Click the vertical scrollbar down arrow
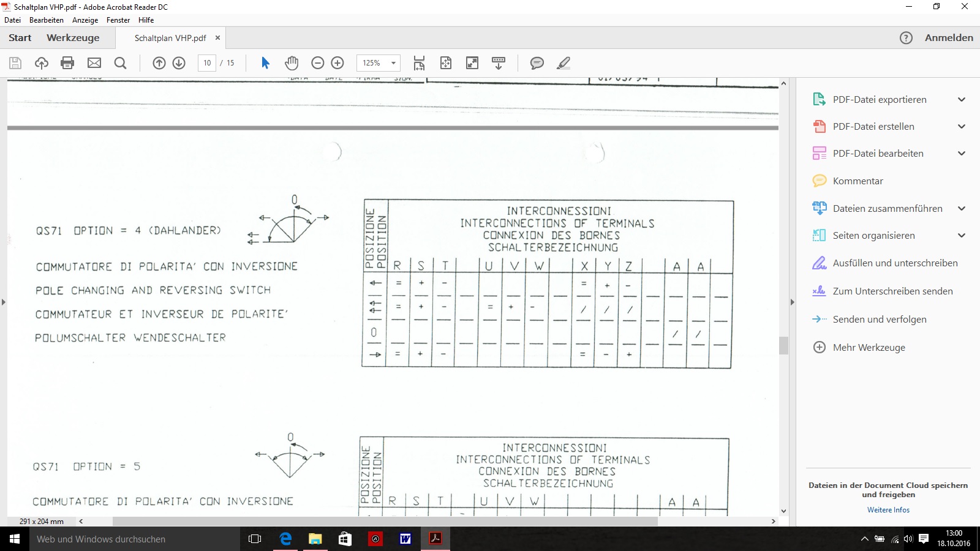 coord(783,511)
